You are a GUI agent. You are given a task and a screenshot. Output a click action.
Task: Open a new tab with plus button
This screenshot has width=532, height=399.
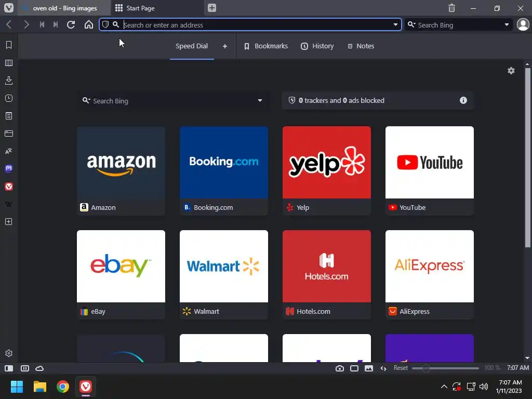click(x=212, y=8)
